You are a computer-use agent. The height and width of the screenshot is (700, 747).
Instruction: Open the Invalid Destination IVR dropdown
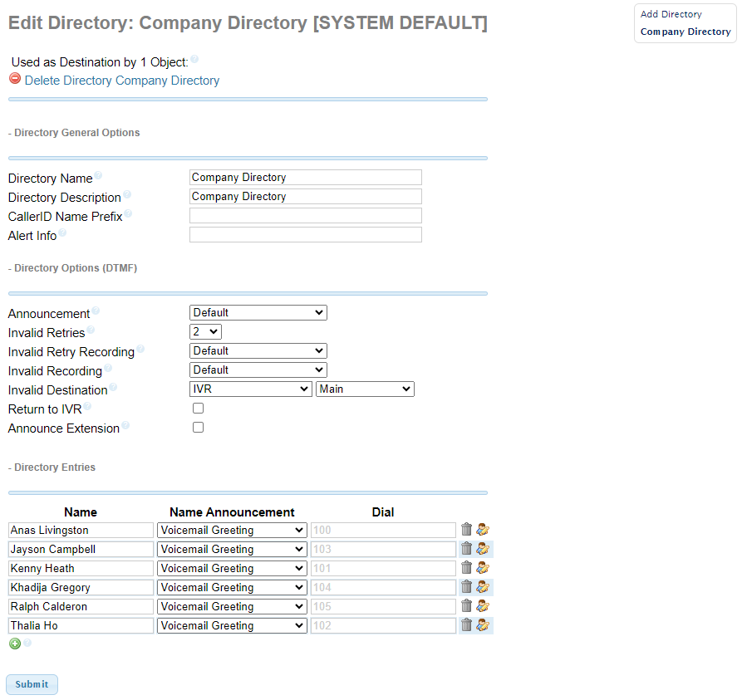click(250, 388)
